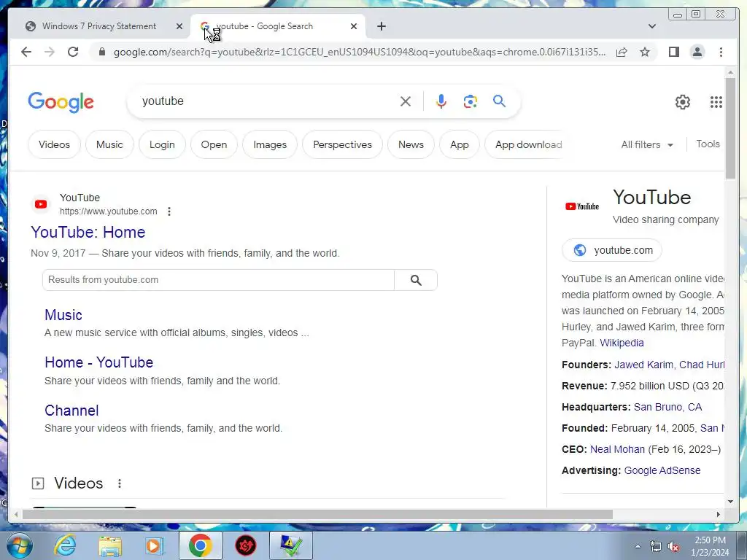Open the Neal Mohan CEO link
747x560 pixels.
pyautogui.click(x=617, y=449)
